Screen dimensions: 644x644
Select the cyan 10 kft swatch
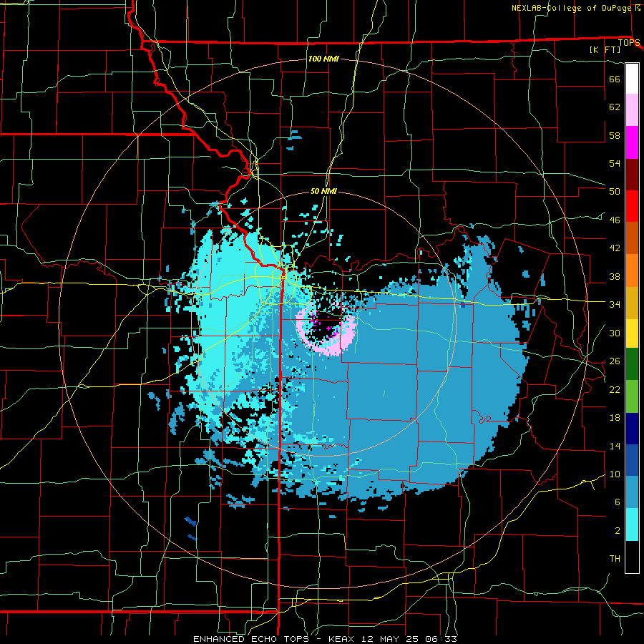(x=632, y=525)
